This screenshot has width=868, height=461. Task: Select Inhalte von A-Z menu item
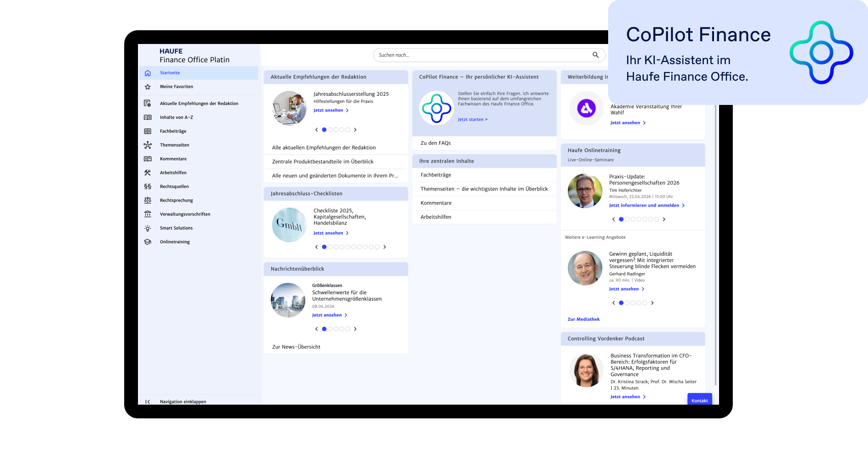[199, 117]
